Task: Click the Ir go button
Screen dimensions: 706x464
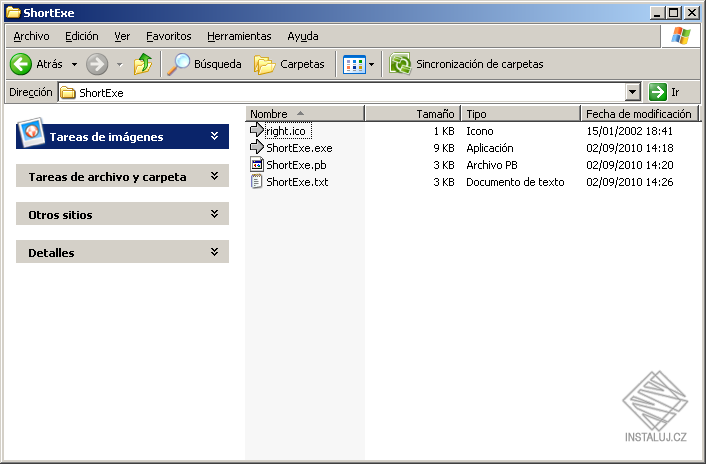Action: (665, 92)
